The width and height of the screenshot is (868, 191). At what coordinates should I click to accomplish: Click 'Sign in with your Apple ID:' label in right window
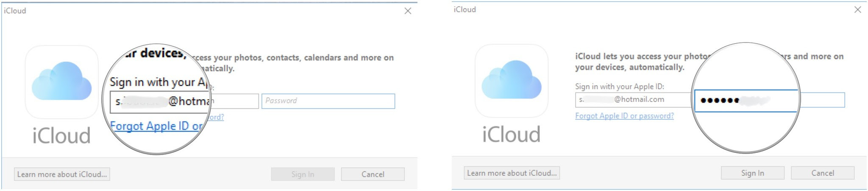[x=619, y=86]
